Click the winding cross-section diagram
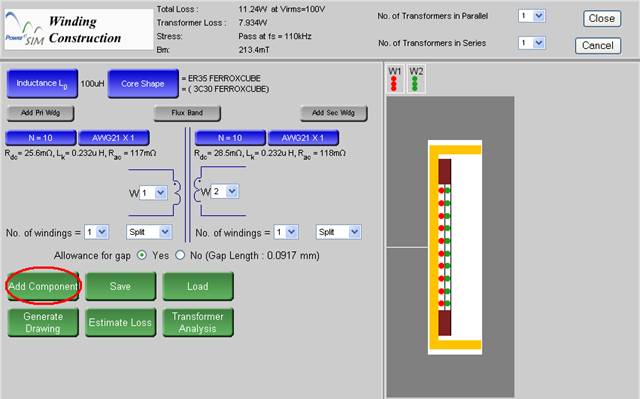This screenshot has height=399, width=640. click(450, 247)
